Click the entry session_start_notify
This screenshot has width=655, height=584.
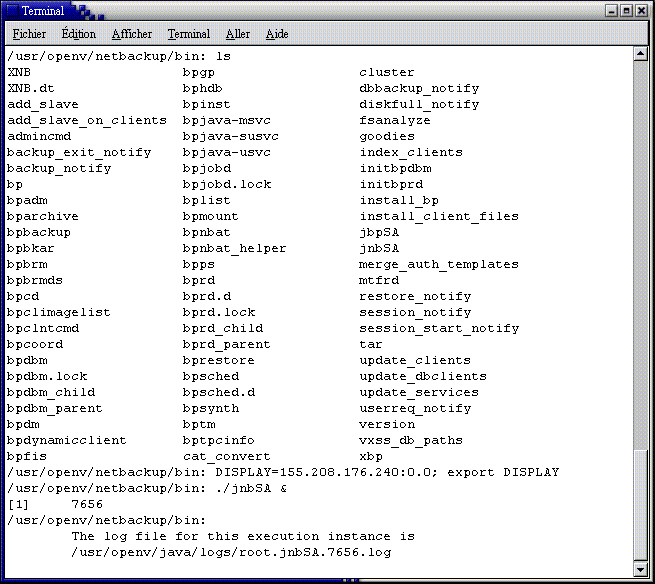point(439,329)
